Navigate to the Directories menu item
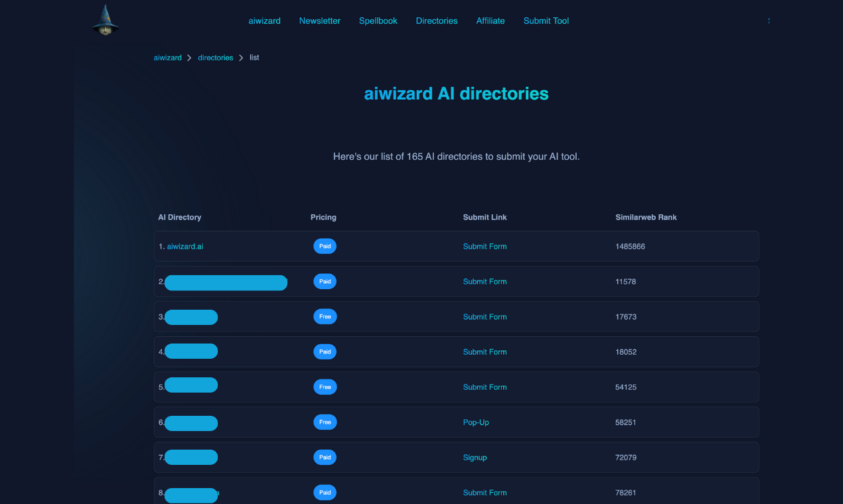The height and width of the screenshot is (504, 843). [x=436, y=21]
